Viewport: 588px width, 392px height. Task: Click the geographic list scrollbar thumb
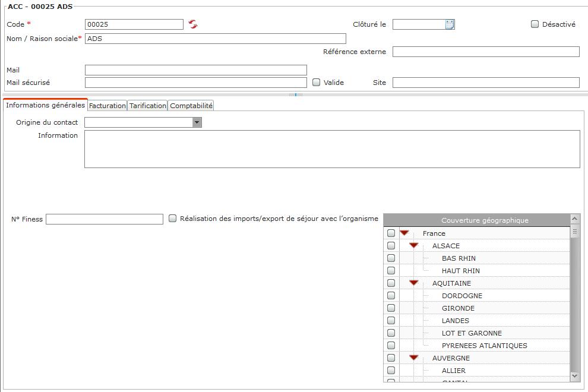(574, 232)
